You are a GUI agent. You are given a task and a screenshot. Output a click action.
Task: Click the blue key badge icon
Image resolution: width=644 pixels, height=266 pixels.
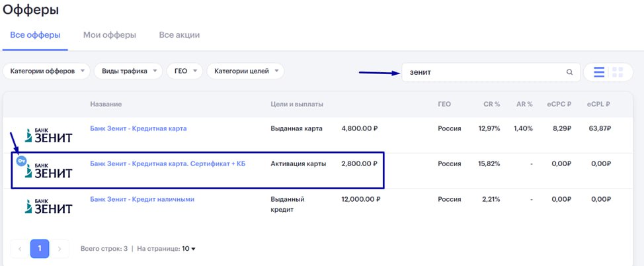pos(21,161)
